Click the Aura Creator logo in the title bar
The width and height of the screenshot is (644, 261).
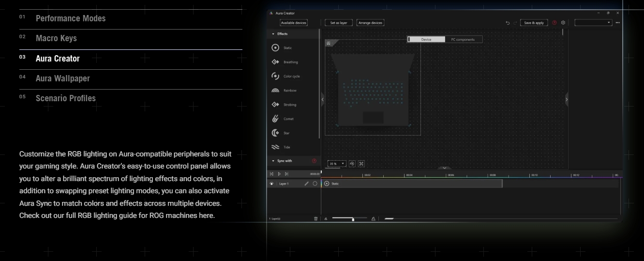point(271,13)
